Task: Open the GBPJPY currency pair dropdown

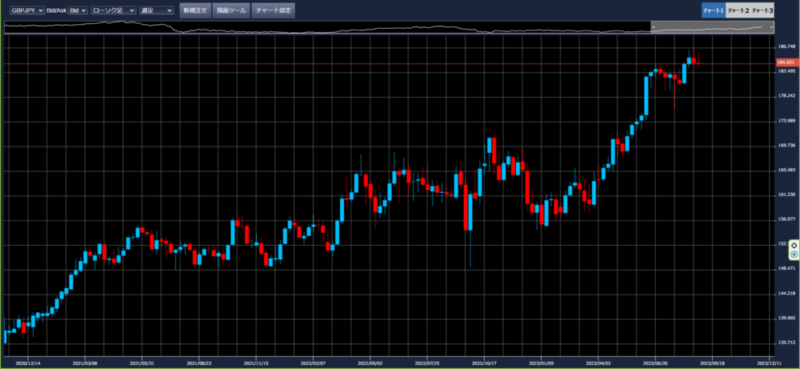Action: [27, 10]
